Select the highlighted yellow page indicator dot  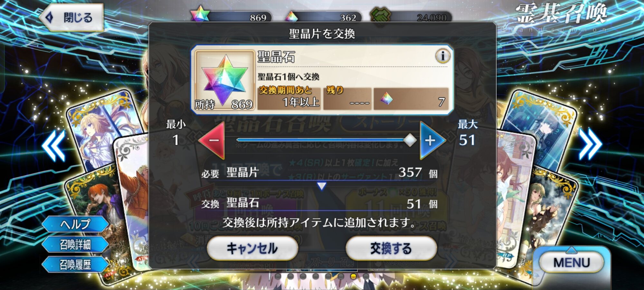pos(353,276)
